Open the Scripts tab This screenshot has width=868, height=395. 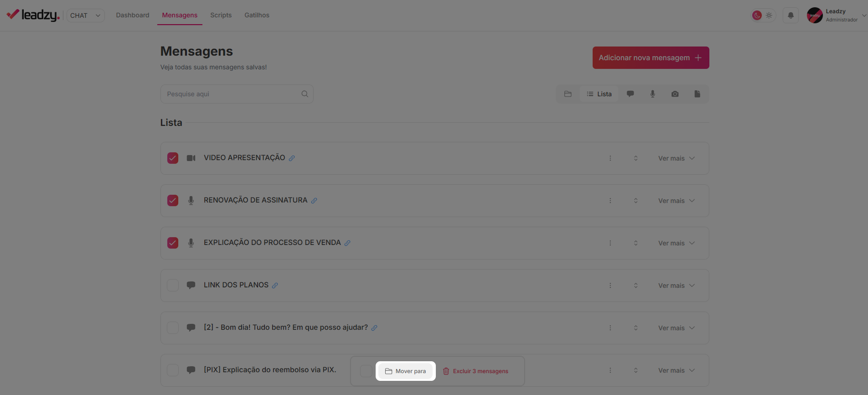pyautogui.click(x=221, y=15)
